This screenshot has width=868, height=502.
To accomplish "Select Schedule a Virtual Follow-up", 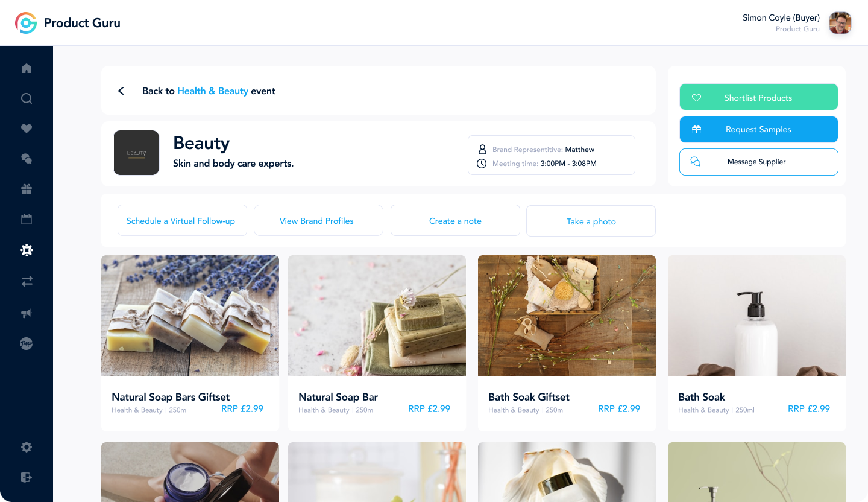I will (182, 221).
